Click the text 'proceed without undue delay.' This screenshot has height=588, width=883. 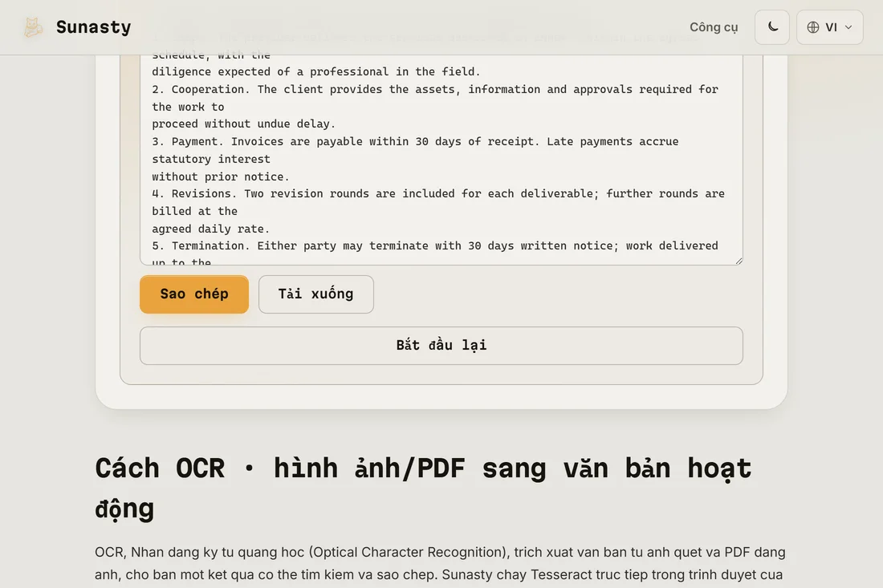point(244,124)
